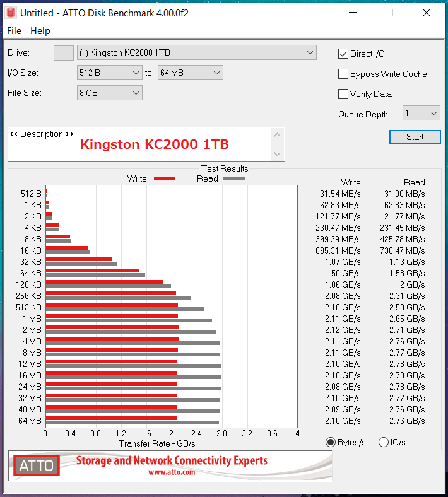This screenshot has width=448, height=497.
Task: Open the www.atto.com link
Action: click(x=172, y=472)
